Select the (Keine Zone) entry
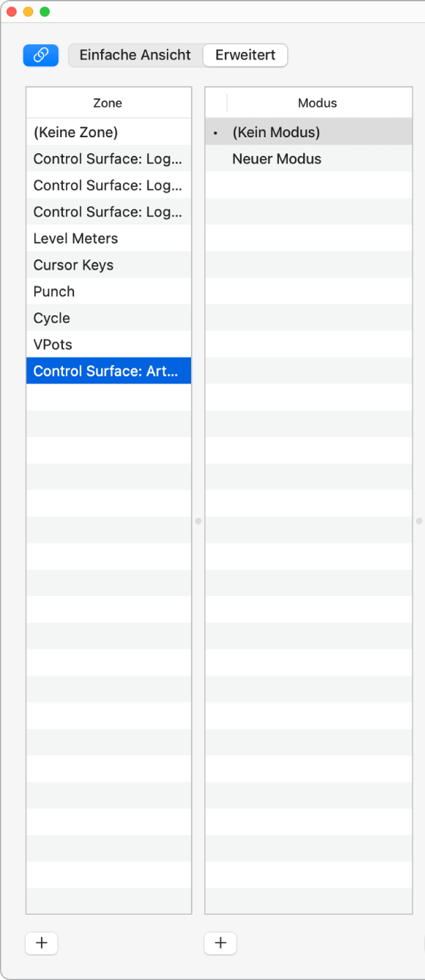Screen dimensions: 425x980 pyautogui.click(x=75, y=132)
